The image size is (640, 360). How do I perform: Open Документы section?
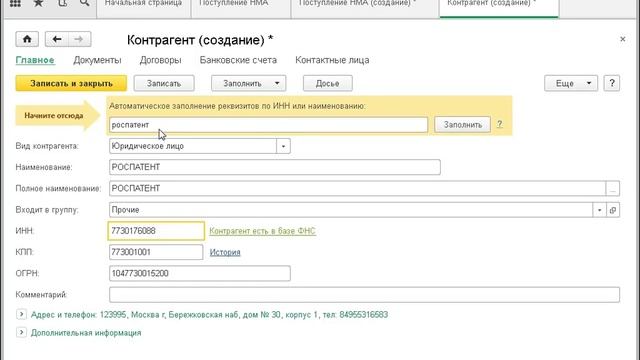[x=97, y=60]
